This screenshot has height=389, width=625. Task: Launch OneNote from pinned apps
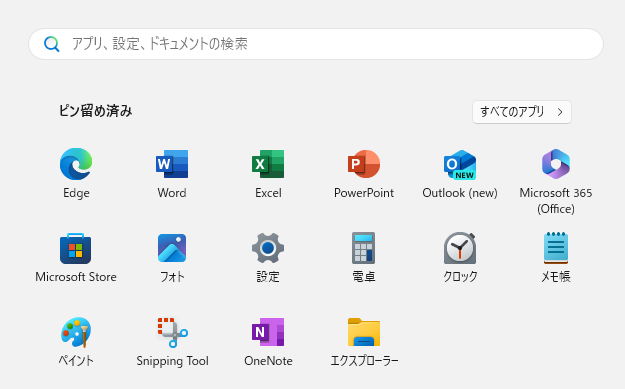[x=268, y=332]
